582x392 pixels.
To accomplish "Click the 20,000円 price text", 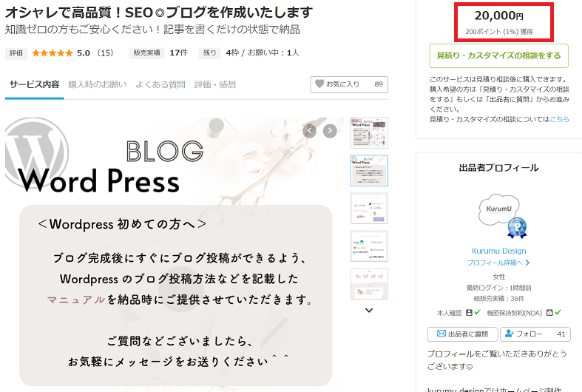I will 499,16.
